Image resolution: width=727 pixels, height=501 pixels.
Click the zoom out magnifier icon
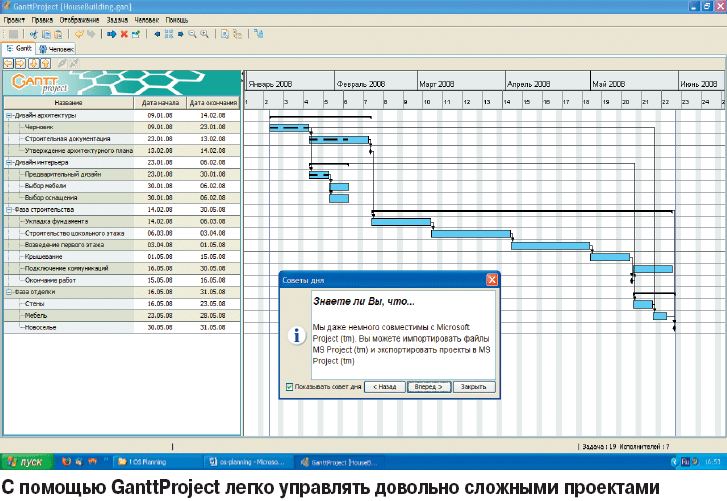[192, 33]
